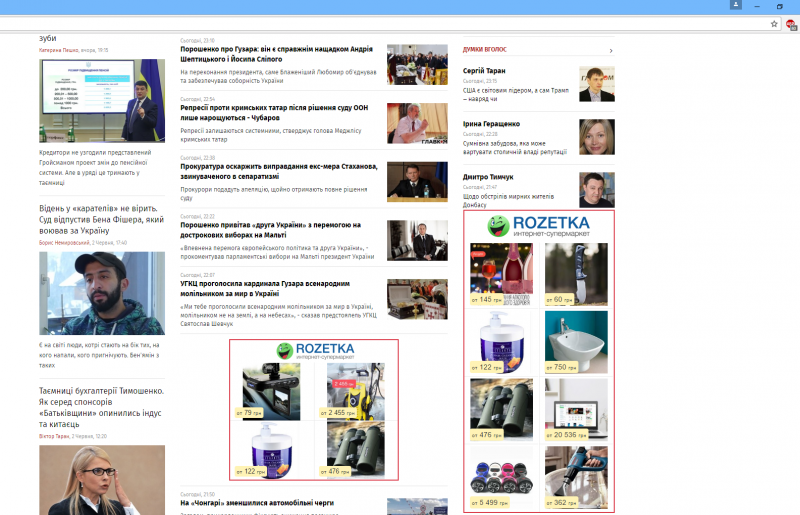Click Сергій Таран portrait thumbnail
This screenshot has width=800, height=515.
(x=597, y=84)
